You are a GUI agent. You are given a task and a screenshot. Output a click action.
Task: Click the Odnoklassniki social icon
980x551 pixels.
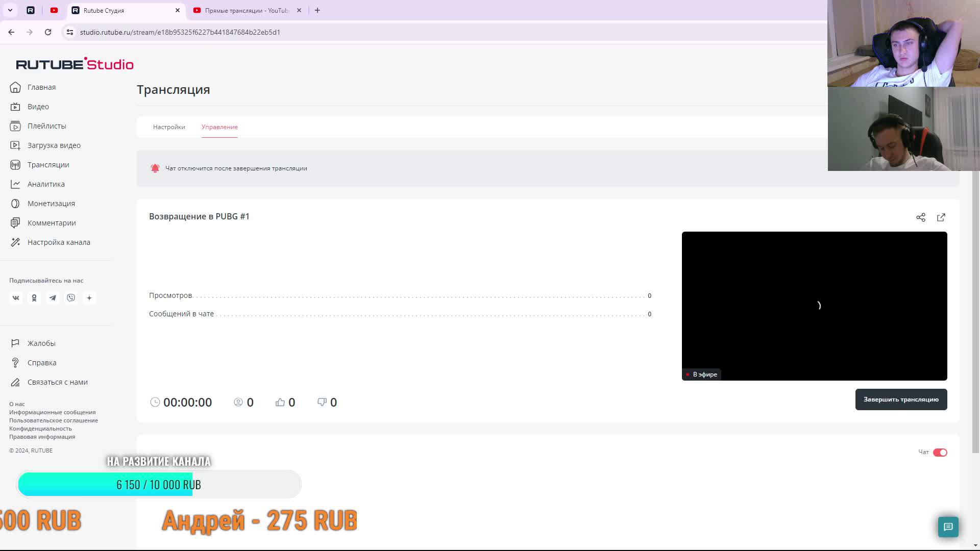click(34, 298)
